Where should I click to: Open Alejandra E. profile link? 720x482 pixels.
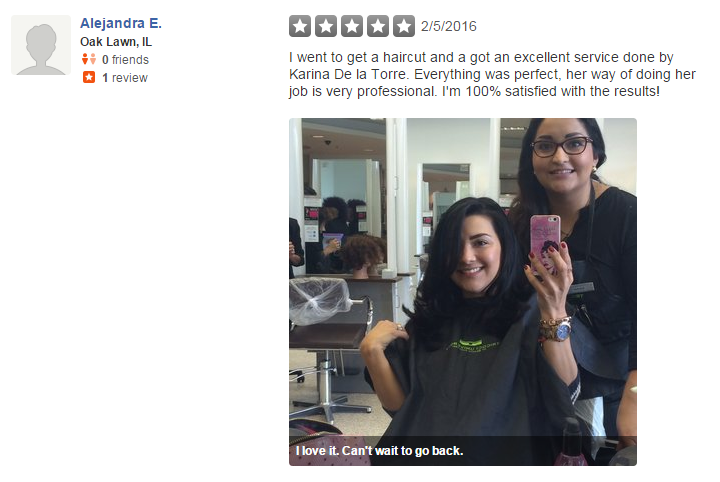[121, 23]
